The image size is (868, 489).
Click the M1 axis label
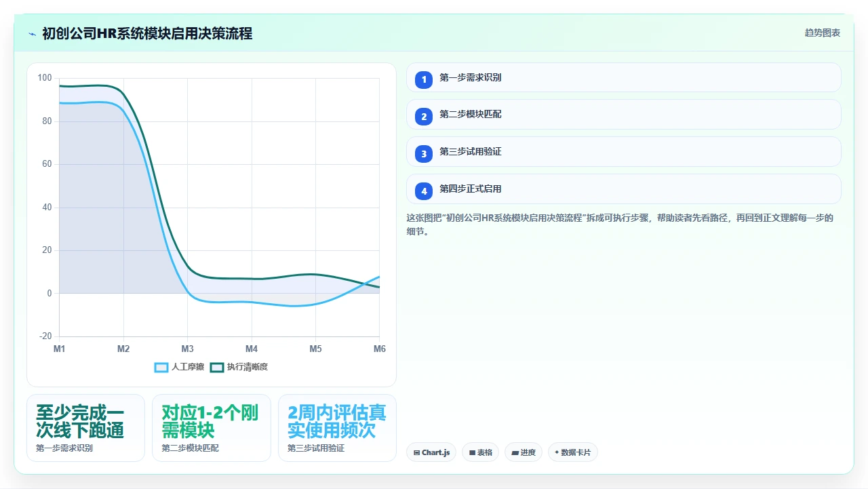coord(60,349)
